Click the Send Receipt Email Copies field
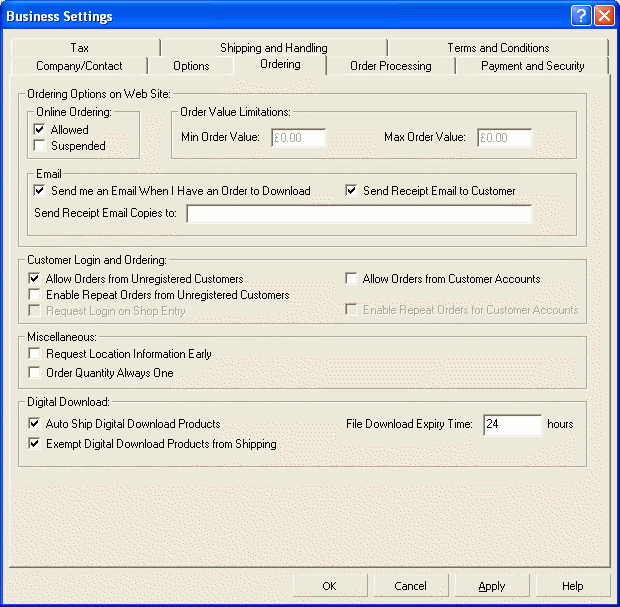This screenshot has width=620, height=607. [359, 214]
